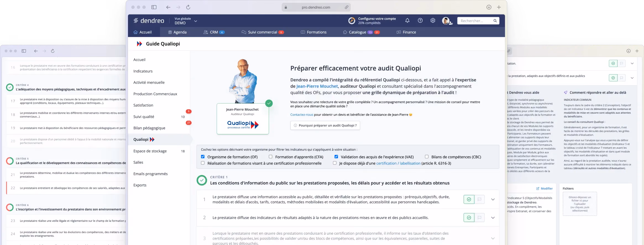Go forward in the front browser window
Image resolution: width=644 pixels, height=245 pixels.
tap(178, 7)
